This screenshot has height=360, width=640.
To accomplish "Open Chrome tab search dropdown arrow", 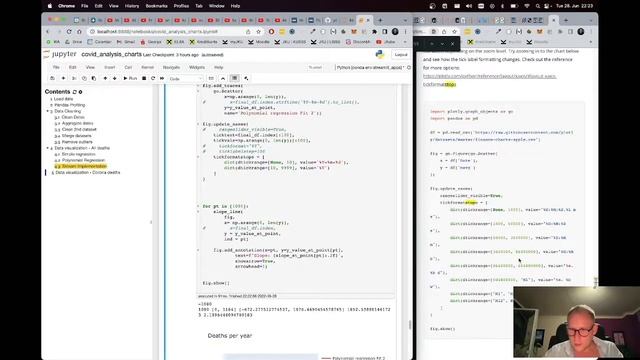I will 405,20.
